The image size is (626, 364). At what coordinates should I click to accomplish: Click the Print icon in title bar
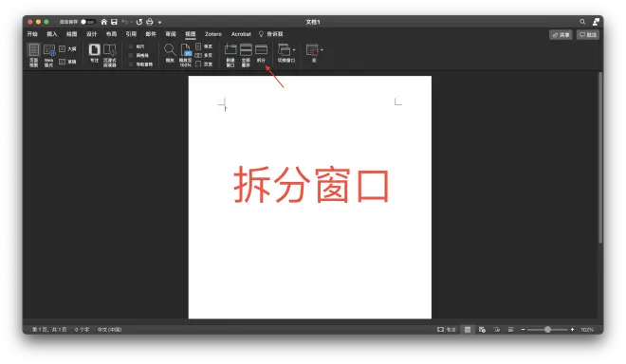point(150,22)
